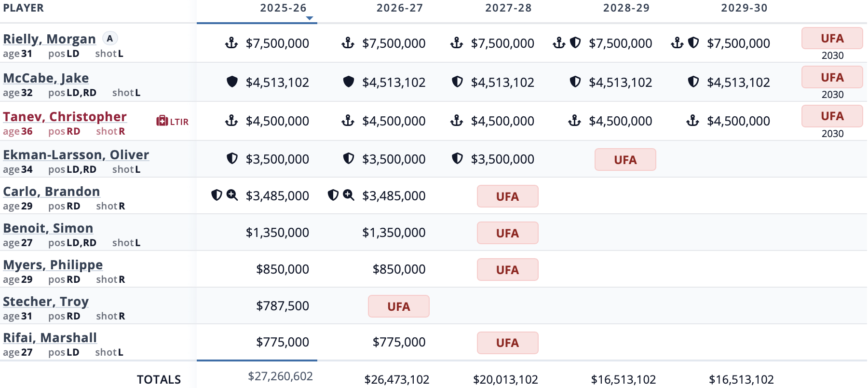The image size is (868, 388).
Task: Click the 2025-26 totals value $27,260,602
Action: [280, 376]
